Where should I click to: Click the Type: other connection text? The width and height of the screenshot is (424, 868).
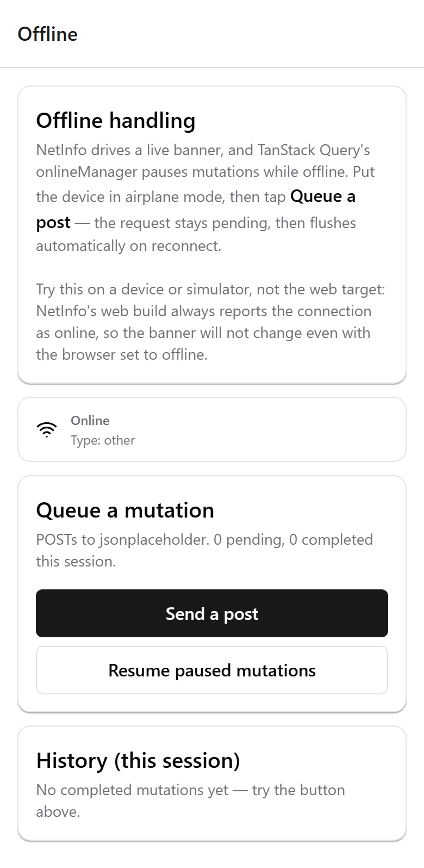point(103,440)
